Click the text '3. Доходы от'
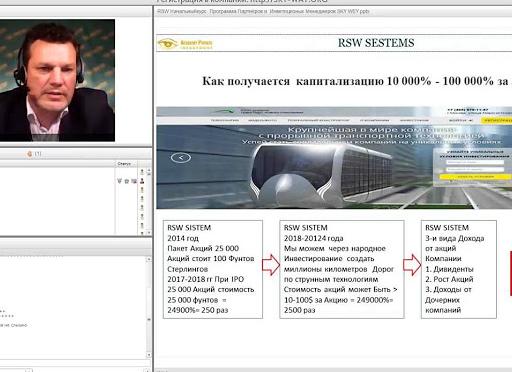 click(448, 290)
